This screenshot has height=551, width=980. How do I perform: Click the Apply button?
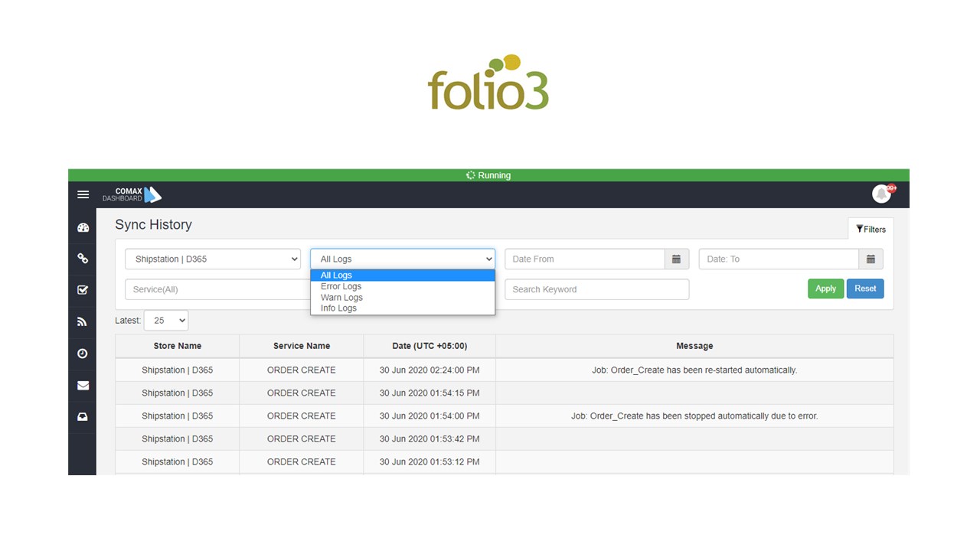click(x=825, y=289)
